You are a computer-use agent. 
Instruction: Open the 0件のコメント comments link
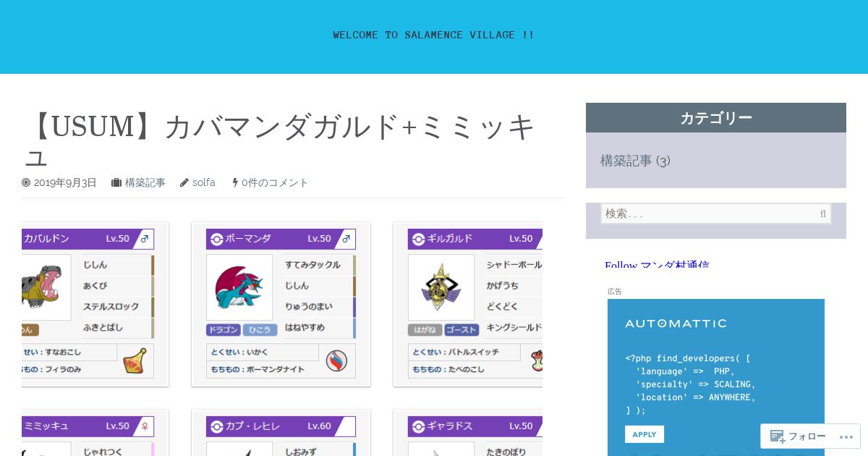[275, 183]
